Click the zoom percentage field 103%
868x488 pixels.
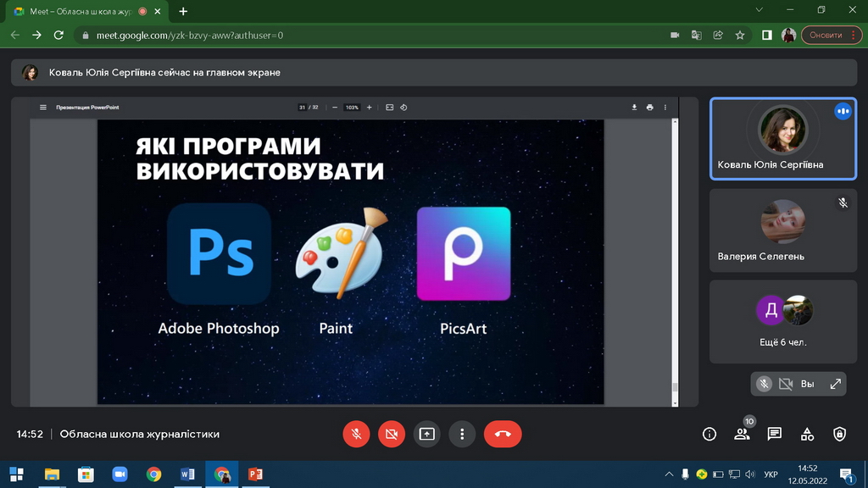click(352, 108)
